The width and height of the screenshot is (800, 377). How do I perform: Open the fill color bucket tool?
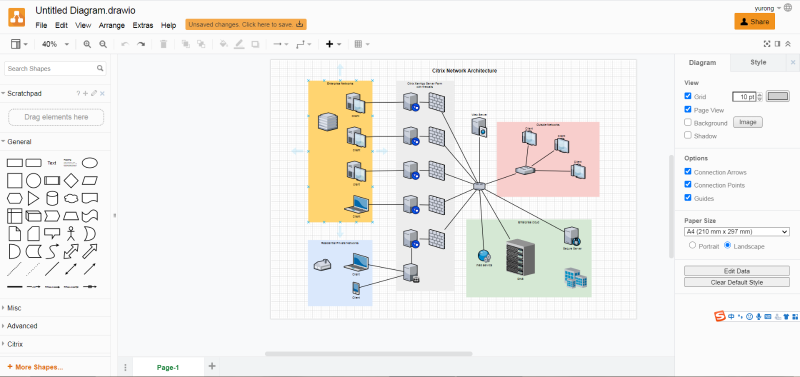[x=223, y=44]
